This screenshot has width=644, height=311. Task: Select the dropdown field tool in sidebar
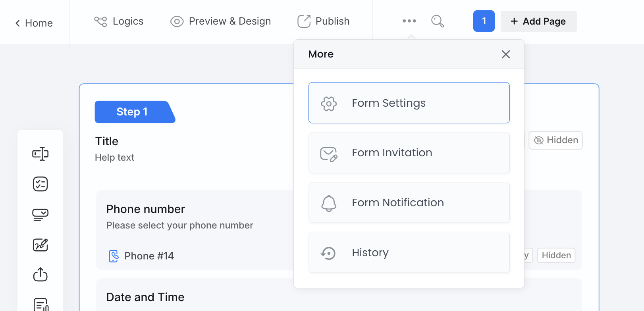[40, 215]
